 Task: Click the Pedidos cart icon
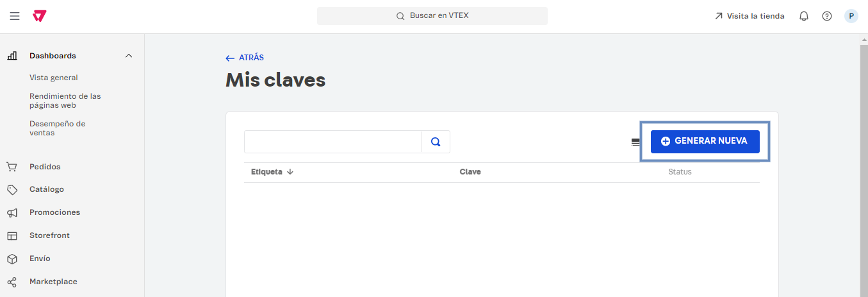(x=12, y=167)
